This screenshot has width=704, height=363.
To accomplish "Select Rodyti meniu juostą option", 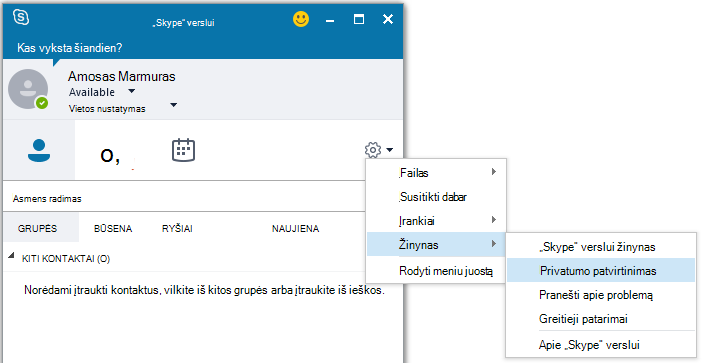I will 436,271.
